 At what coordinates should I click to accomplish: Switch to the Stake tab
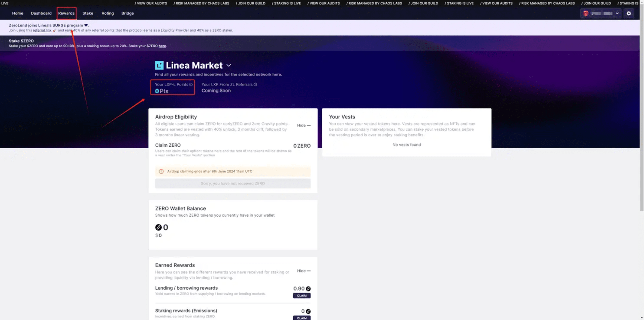tap(88, 13)
